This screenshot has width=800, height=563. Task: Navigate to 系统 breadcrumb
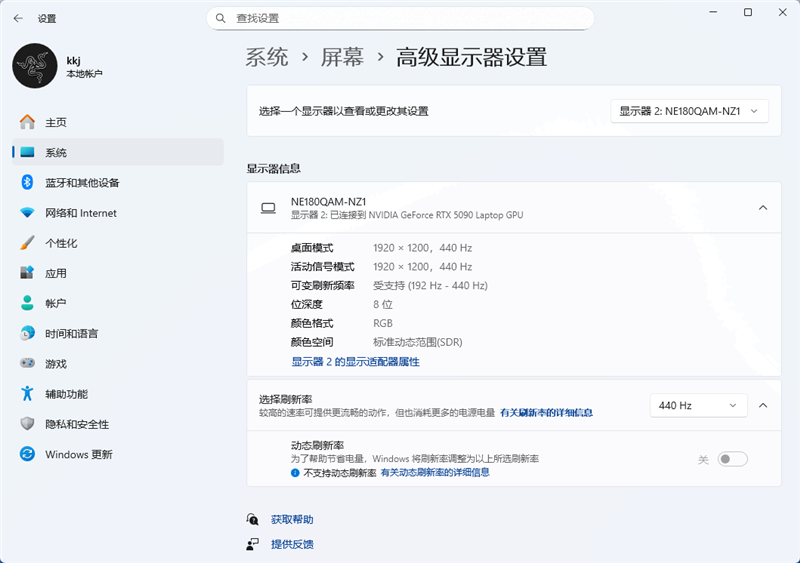point(267,57)
